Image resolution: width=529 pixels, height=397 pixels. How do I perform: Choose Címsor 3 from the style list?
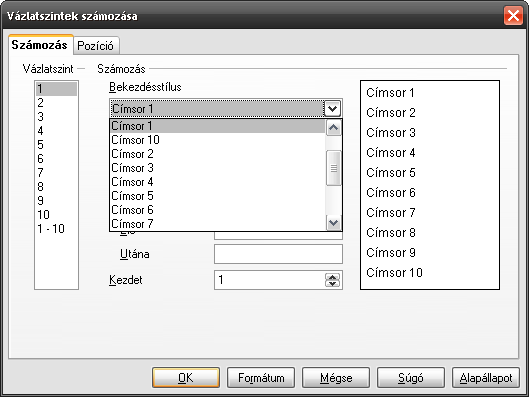pos(218,168)
